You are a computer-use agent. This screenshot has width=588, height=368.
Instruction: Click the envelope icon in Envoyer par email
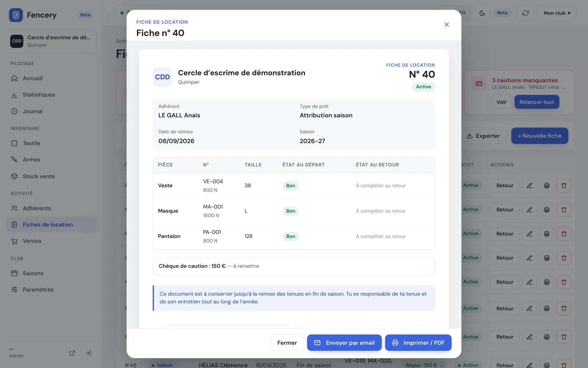(x=317, y=343)
